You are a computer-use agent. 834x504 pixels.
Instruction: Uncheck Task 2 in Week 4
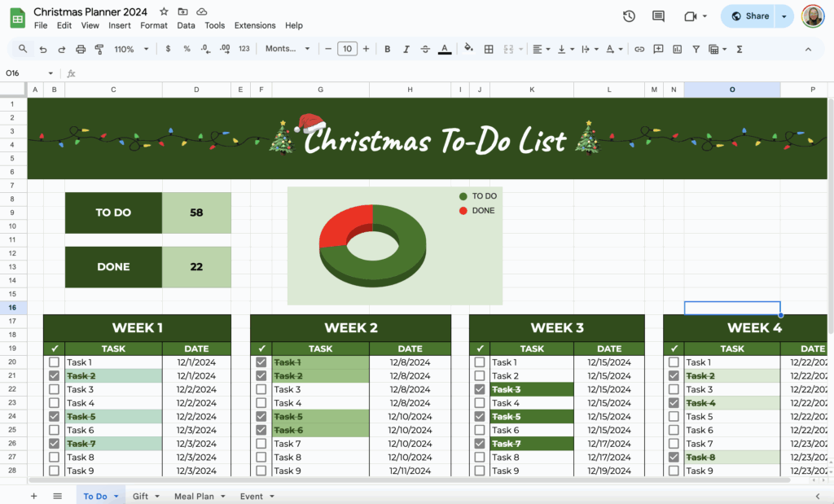pyautogui.click(x=674, y=375)
